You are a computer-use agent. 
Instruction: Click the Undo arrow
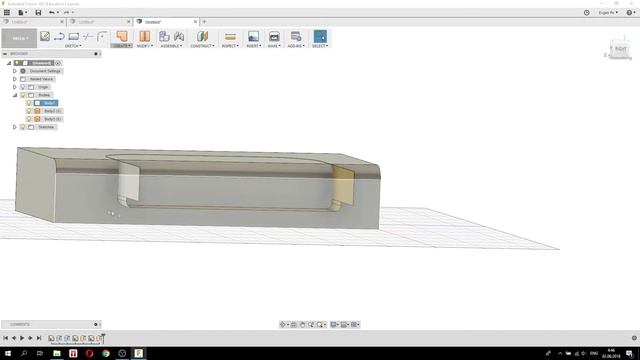click(x=53, y=13)
